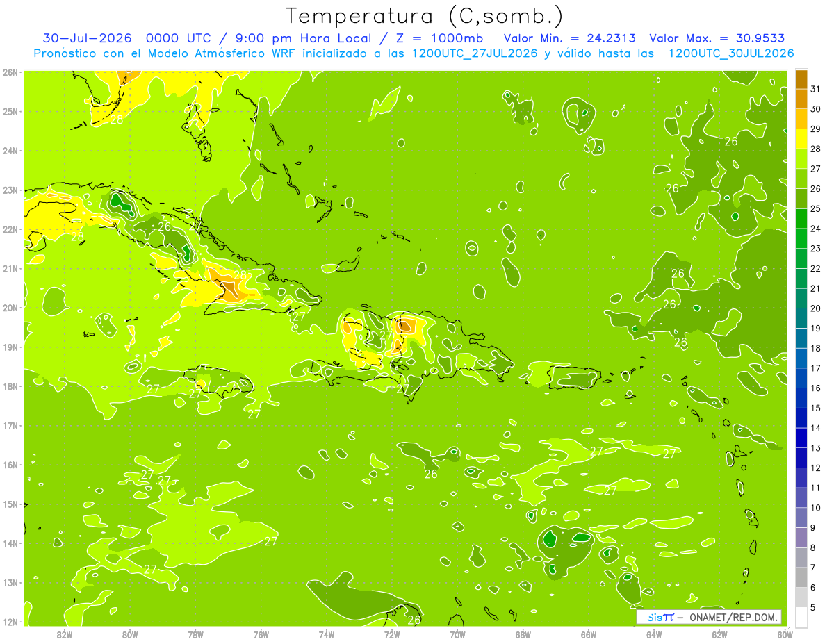Click the "82W" longitude axis label
This screenshot has height=644, width=834.
pyautogui.click(x=65, y=634)
